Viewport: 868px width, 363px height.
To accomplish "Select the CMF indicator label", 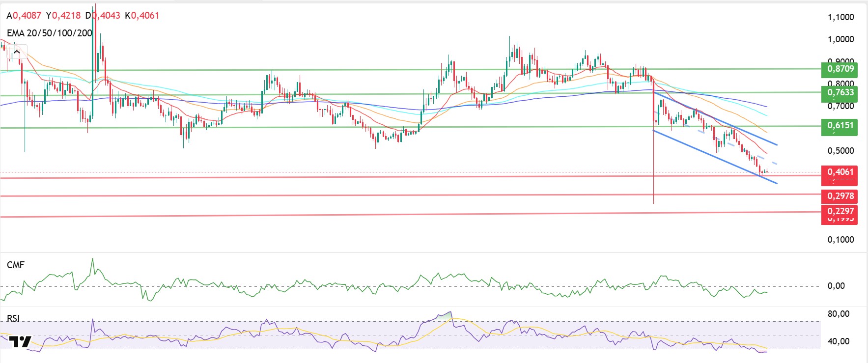I will (x=16, y=265).
